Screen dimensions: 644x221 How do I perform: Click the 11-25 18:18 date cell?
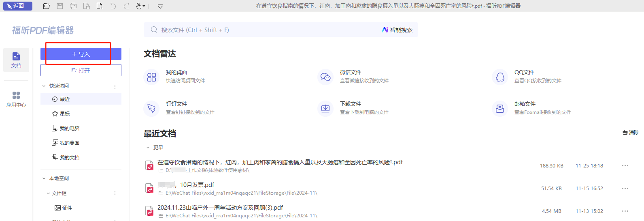589,166
